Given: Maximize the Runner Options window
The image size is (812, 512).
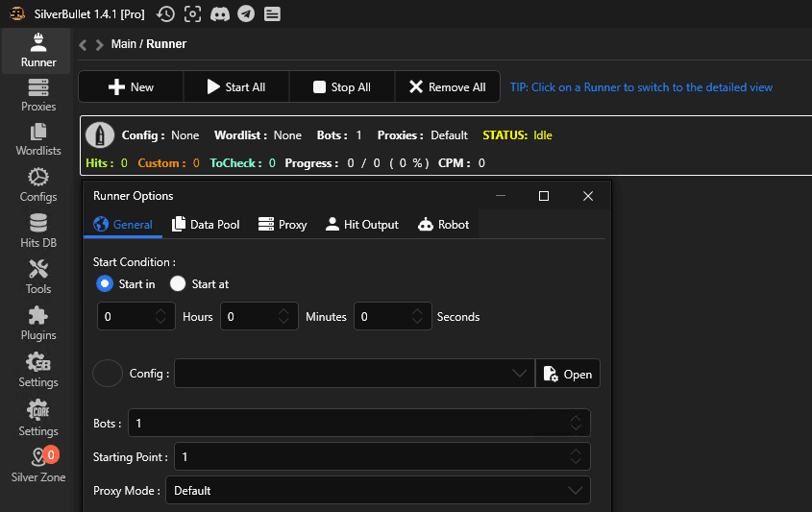Looking at the screenshot, I should click(544, 196).
